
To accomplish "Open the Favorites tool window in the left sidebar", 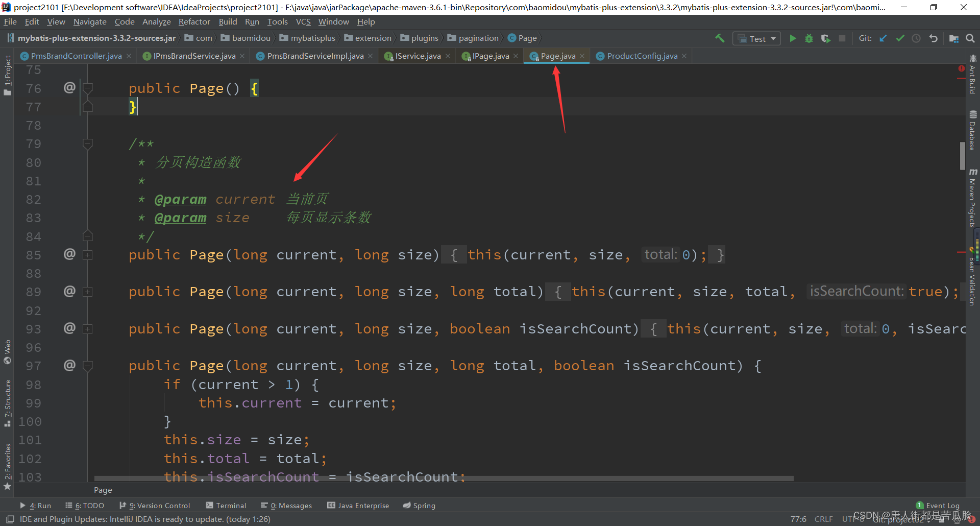I will [7, 466].
